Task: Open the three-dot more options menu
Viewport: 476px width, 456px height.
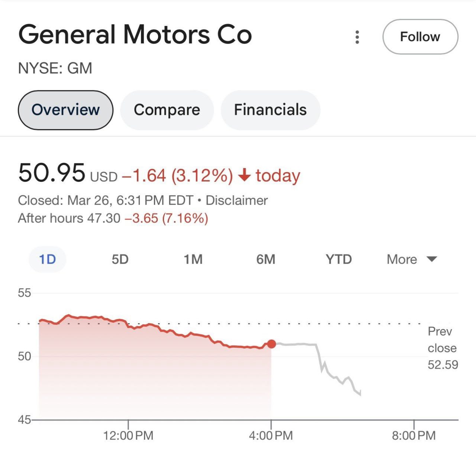Action: 357,37
